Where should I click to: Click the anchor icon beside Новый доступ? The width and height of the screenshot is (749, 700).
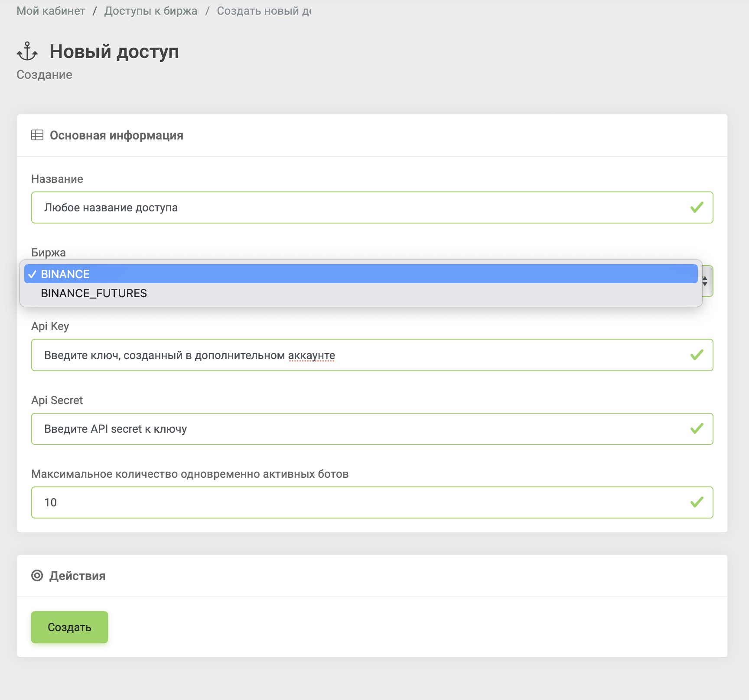coord(27,52)
